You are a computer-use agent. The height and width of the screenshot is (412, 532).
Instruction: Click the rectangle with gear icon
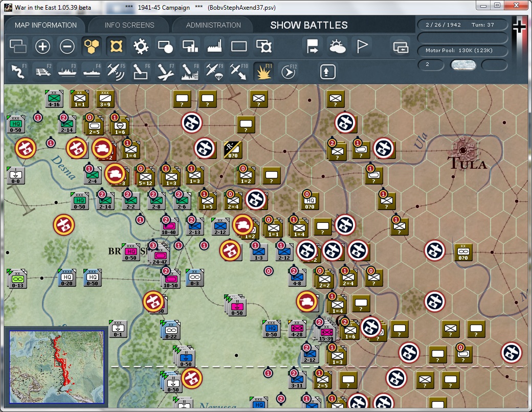pos(263,47)
